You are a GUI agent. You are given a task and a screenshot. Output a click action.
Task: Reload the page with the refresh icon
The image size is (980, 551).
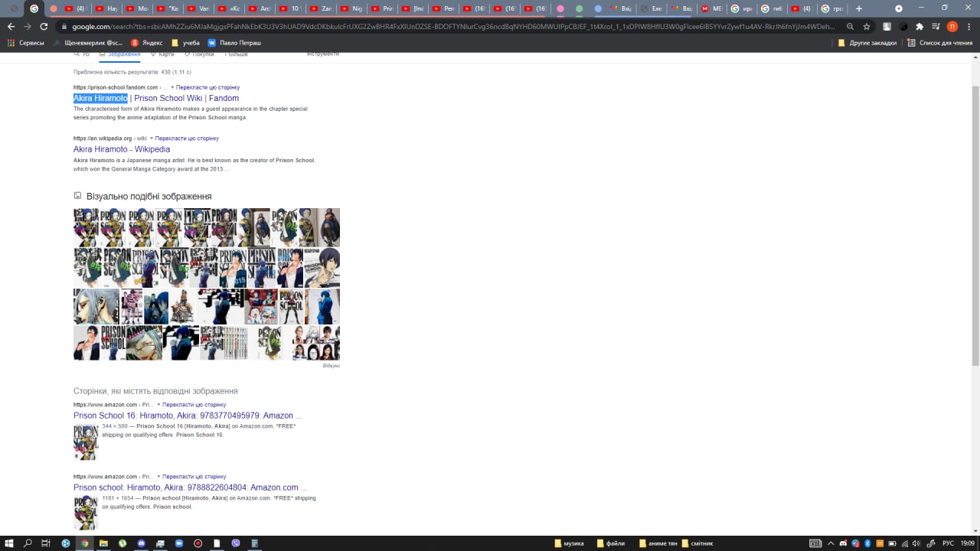44,26
